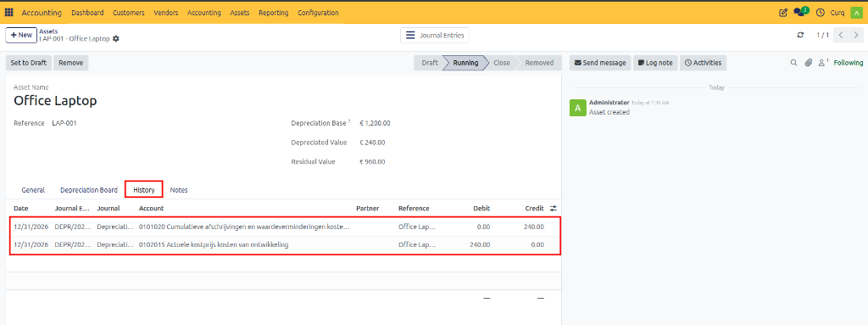Open Dashboard menu

pos(87,12)
